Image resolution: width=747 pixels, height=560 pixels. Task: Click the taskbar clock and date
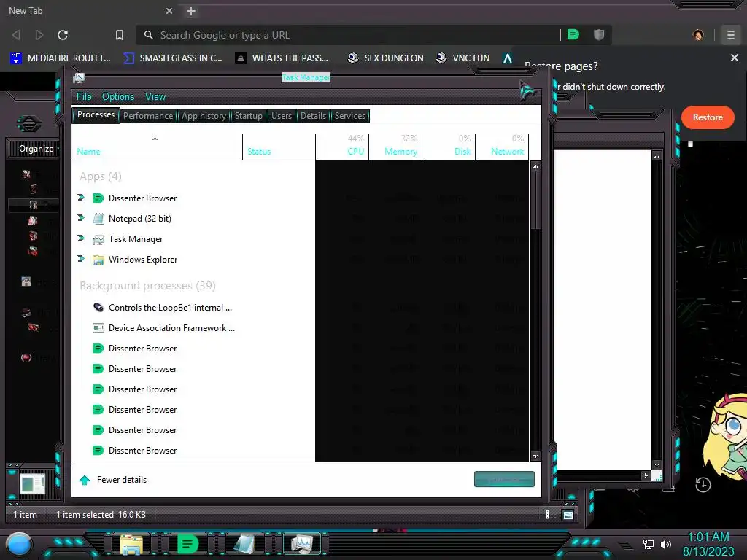click(708, 544)
